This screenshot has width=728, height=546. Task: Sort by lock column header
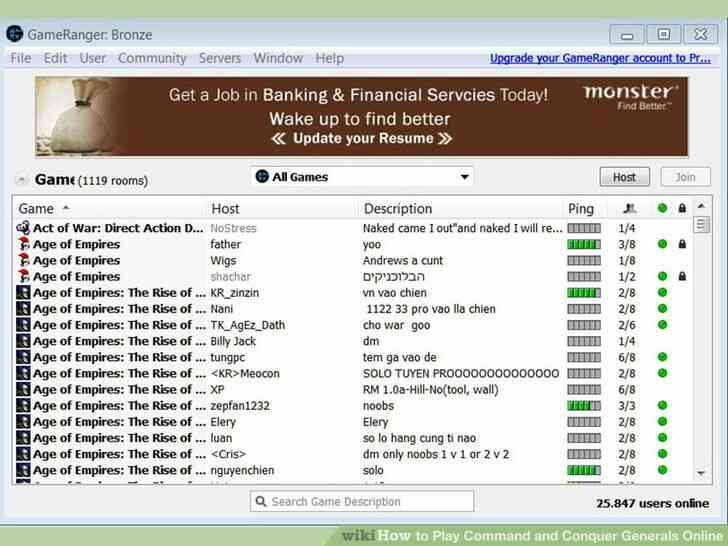(682, 208)
